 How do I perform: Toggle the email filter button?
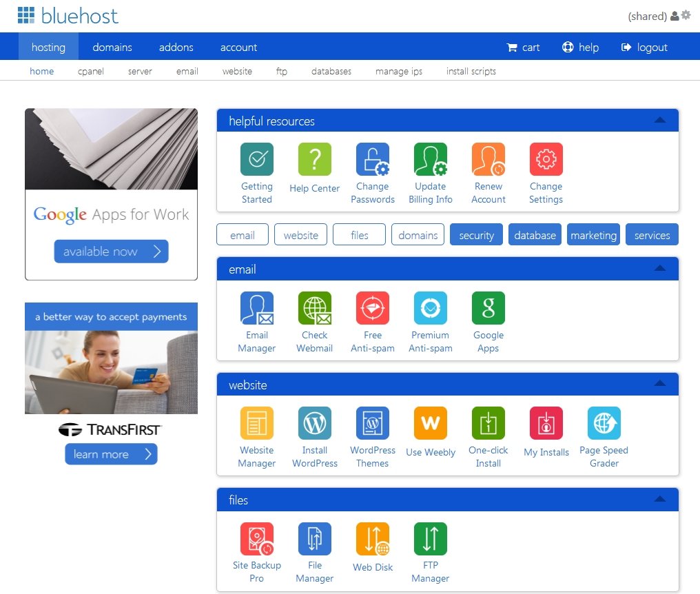click(243, 235)
